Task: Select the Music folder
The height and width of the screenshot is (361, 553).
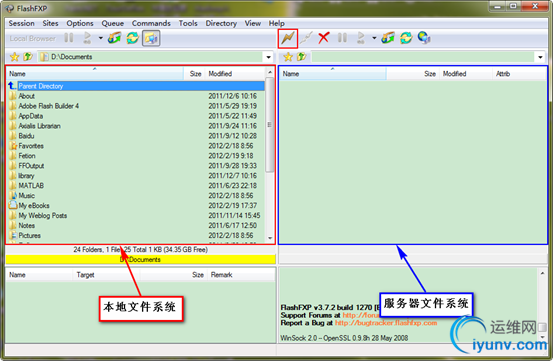Action: pyautogui.click(x=136, y=196)
